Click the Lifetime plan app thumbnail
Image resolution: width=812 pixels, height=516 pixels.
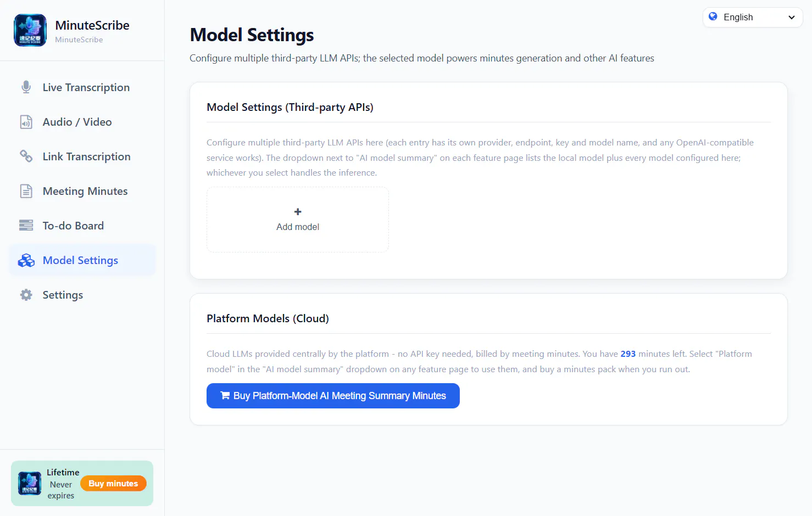coord(30,484)
